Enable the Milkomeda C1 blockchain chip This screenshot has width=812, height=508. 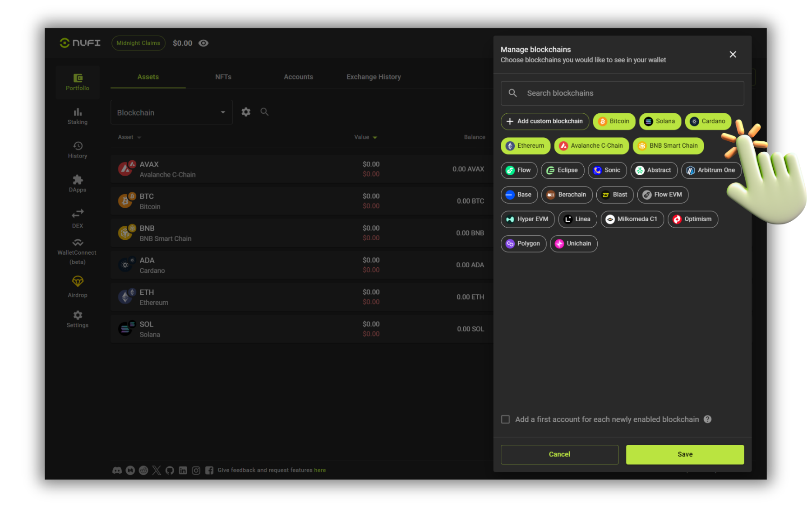pos(632,219)
